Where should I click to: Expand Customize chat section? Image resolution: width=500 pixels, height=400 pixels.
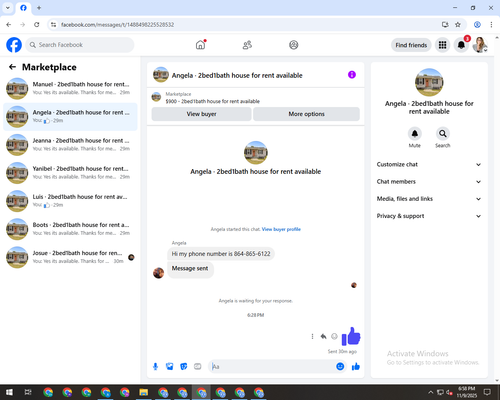(429, 164)
